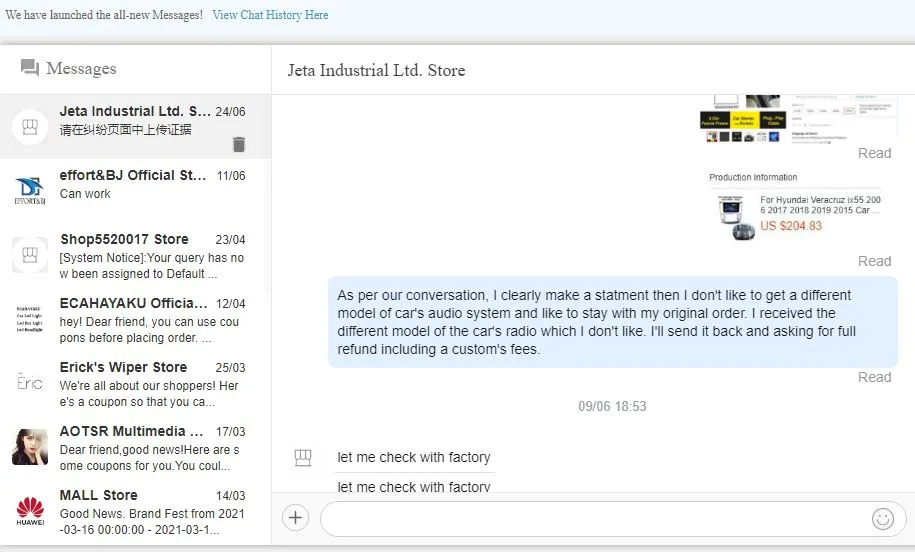Click the ECAHAYAKU store logo
Image resolution: width=915 pixels, height=552 pixels.
[x=30, y=318]
